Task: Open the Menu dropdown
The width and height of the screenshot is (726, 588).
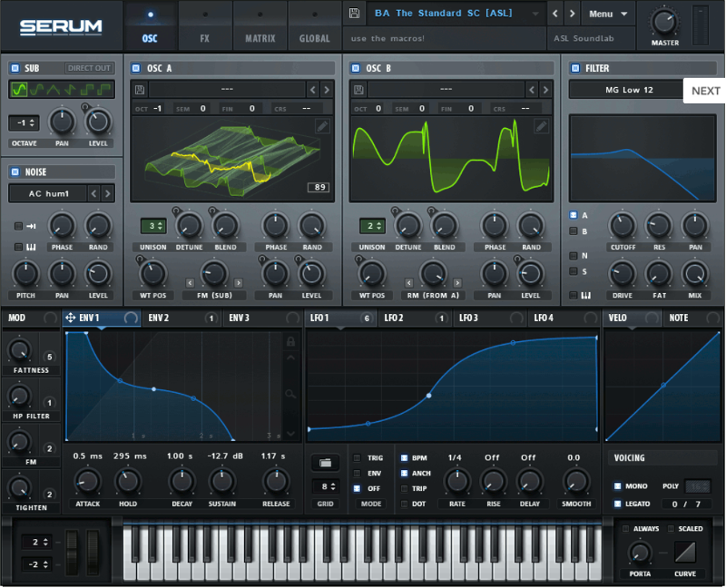Action: [607, 14]
